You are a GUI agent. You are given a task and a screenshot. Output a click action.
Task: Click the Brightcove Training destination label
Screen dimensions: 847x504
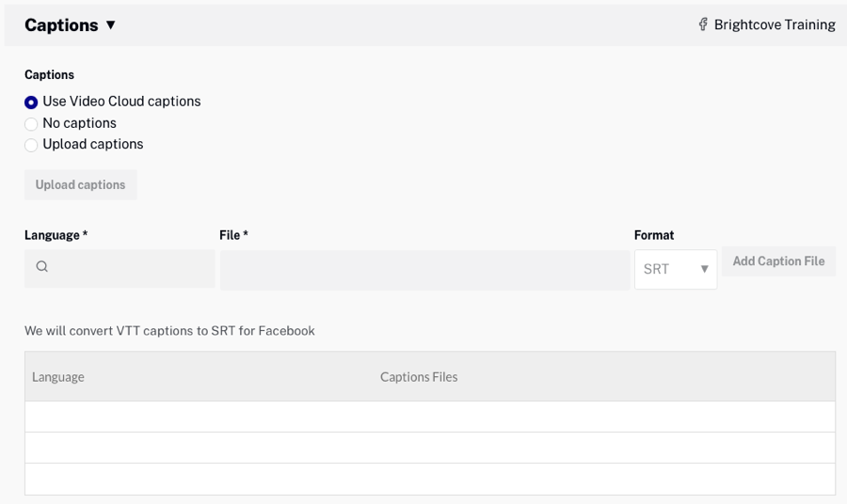click(x=775, y=25)
